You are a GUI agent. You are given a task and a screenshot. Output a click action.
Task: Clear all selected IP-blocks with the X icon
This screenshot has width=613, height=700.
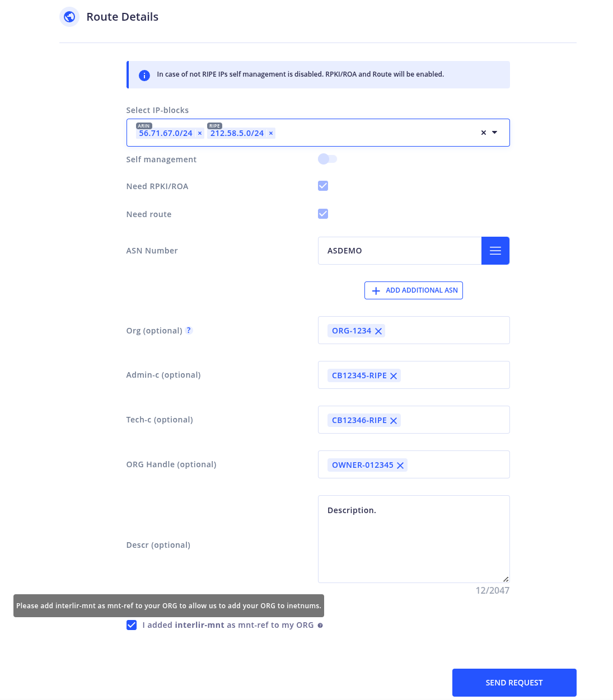click(483, 133)
